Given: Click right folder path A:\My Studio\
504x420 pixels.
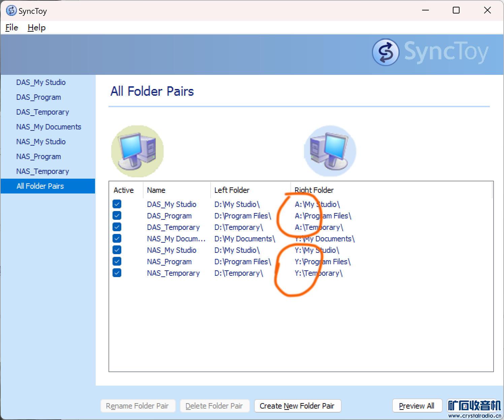Looking at the screenshot, I should click(x=317, y=204).
